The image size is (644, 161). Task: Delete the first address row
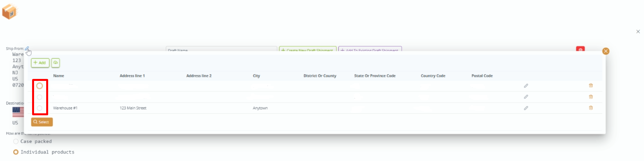click(591, 86)
